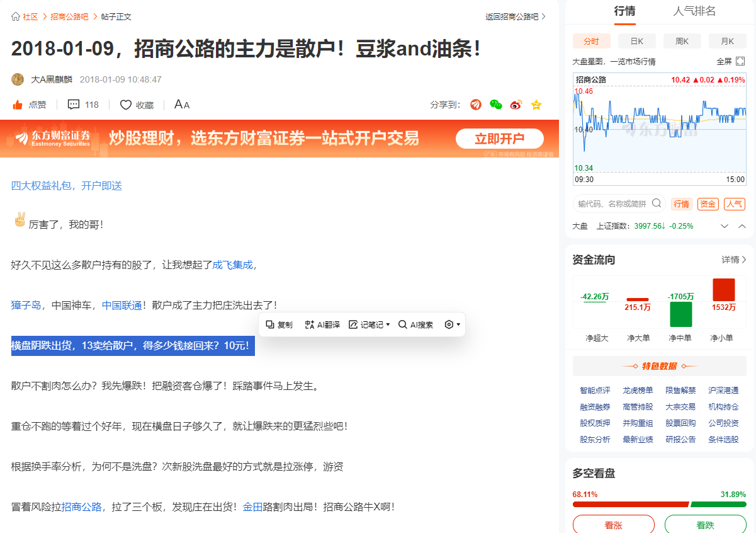Viewport: 756px width, 533px height.
Task: Expand index list with down chevron
Action: coord(725,226)
